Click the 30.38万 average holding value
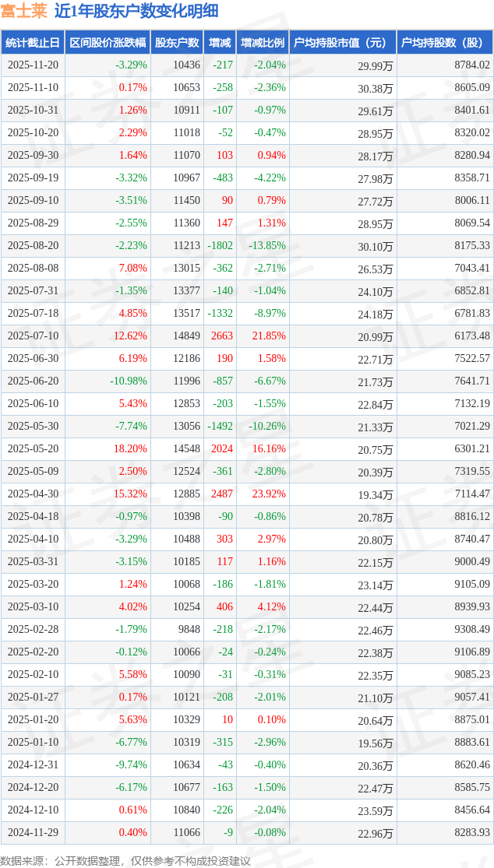Viewport: 494px width, 868px height. [x=375, y=88]
